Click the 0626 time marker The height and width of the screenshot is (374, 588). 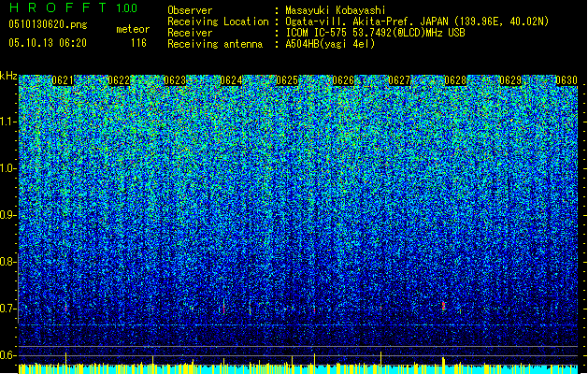coord(343,80)
